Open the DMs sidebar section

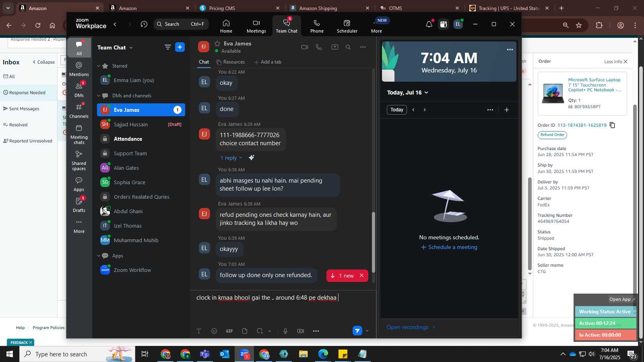[x=79, y=90]
